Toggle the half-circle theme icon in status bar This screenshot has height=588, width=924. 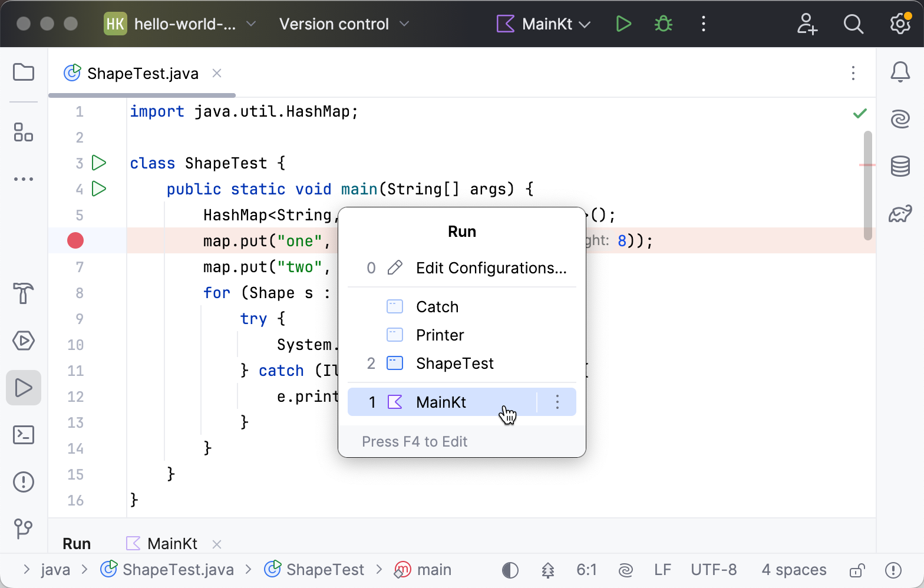[x=510, y=570]
